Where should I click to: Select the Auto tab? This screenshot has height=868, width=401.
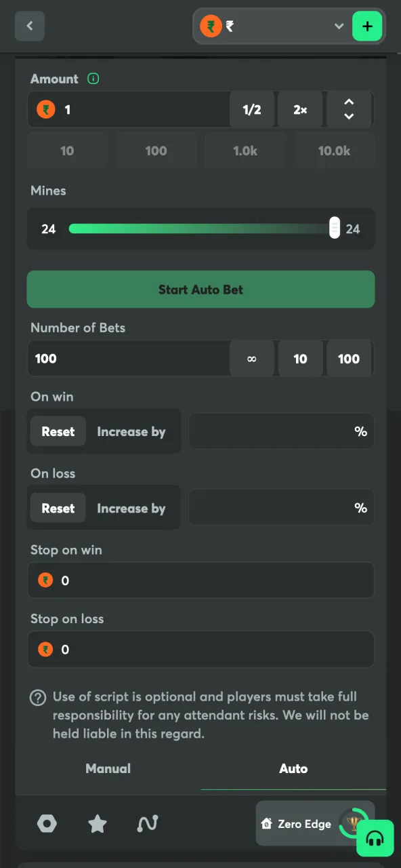[293, 768]
